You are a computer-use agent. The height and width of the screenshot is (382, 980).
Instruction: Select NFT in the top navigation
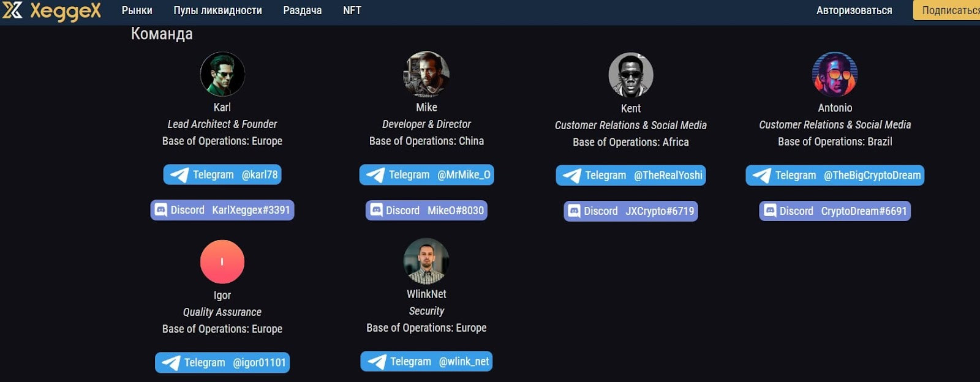point(352,10)
